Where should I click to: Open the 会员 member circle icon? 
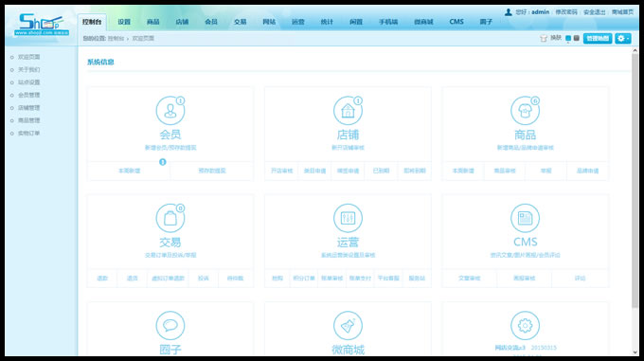170,111
